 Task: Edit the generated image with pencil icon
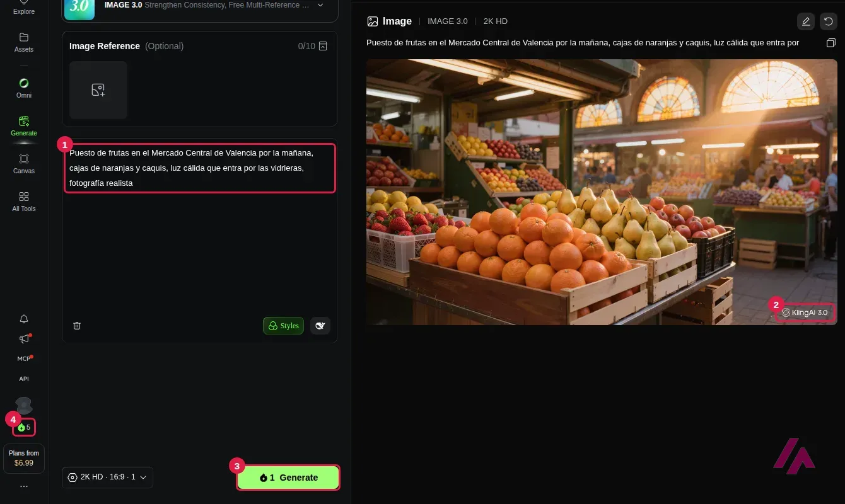point(805,21)
